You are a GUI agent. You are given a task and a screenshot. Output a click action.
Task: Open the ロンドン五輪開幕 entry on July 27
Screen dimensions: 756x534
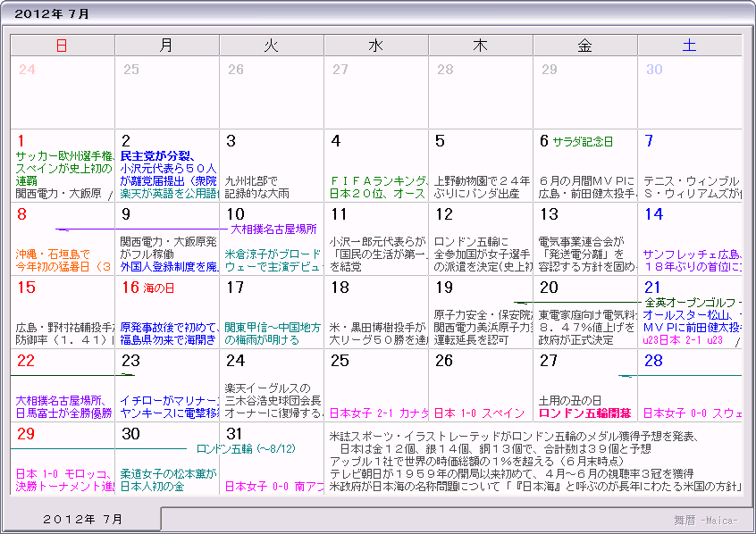click(584, 413)
